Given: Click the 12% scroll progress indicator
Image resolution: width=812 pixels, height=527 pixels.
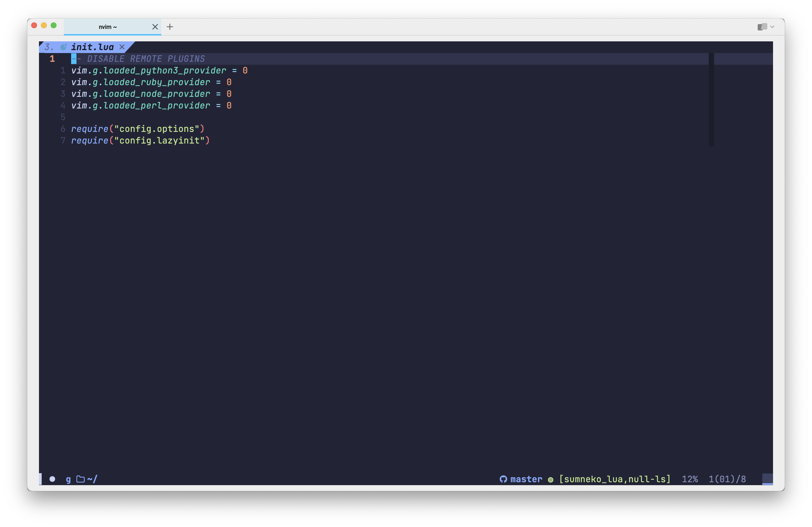Looking at the screenshot, I should tap(690, 479).
